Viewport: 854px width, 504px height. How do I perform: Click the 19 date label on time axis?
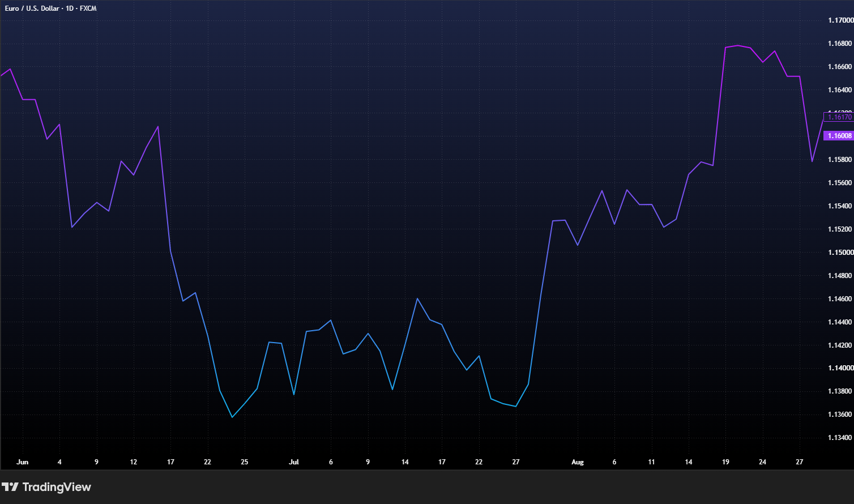coord(725,462)
